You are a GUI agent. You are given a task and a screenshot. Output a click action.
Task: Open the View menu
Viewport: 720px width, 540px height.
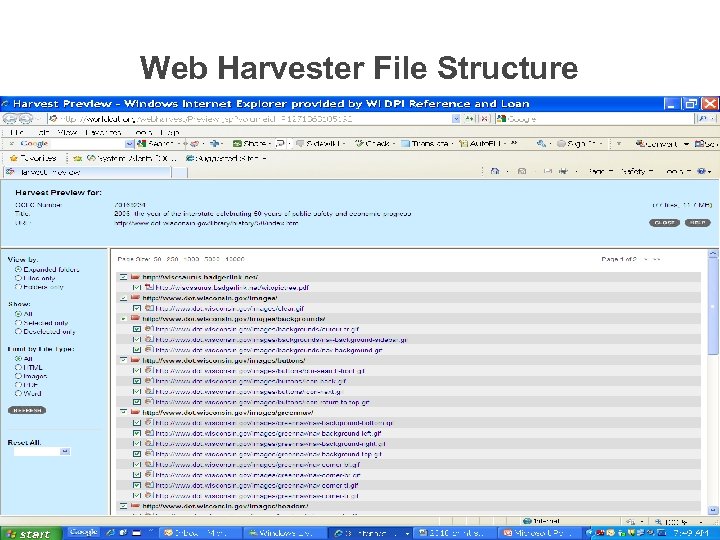[67, 132]
